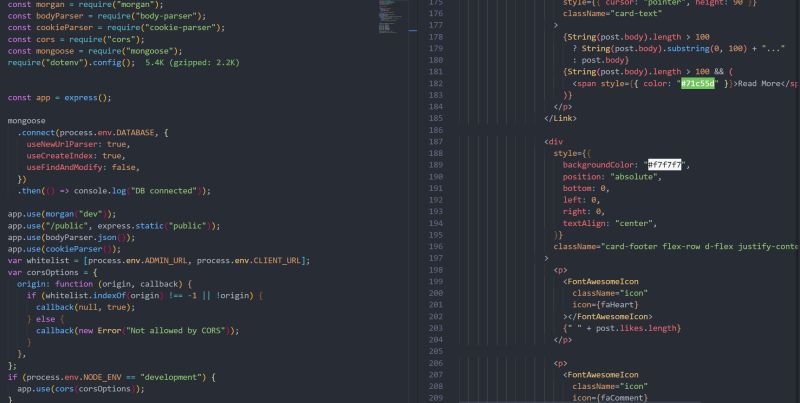Click the "bottom: 0," style line
The image size is (800, 403).
[586, 188]
